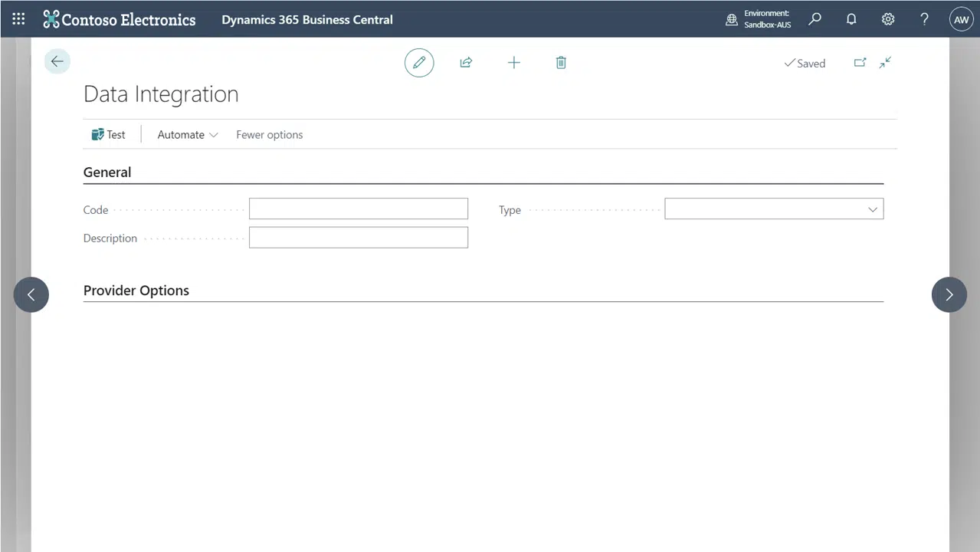Image resolution: width=980 pixels, height=552 pixels.
Task: Click into the Code input field
Action: click(x=358, y=209)
